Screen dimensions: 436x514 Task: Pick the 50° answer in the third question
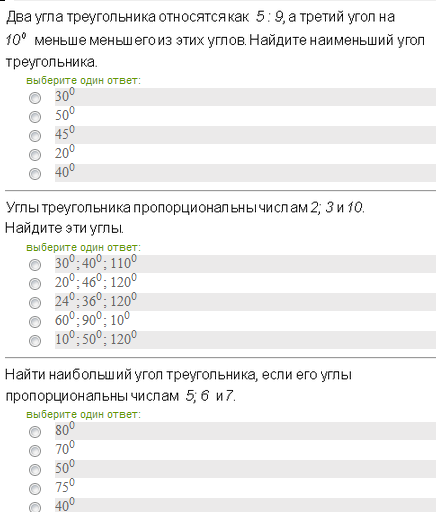(x=35, y=470)
